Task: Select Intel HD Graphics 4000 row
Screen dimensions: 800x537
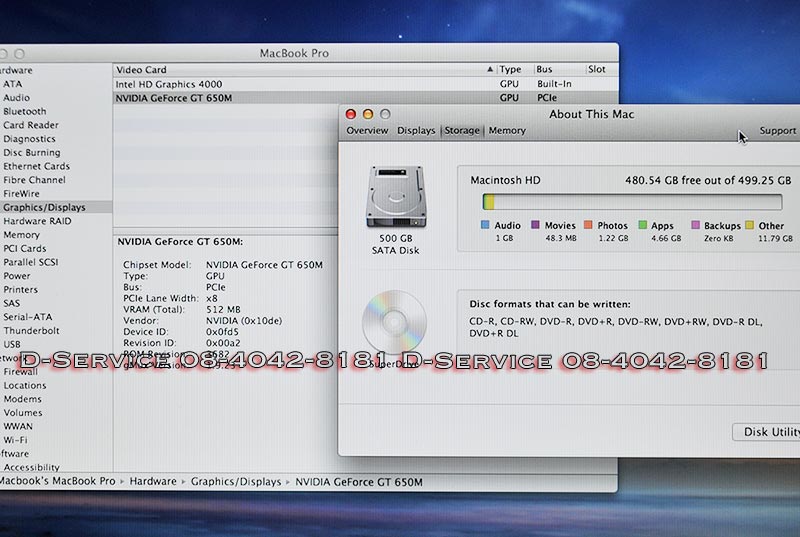Action: 365,84
